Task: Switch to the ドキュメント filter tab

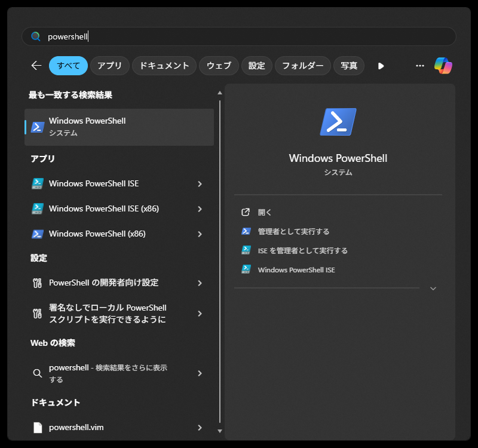Action: (164, 66)
